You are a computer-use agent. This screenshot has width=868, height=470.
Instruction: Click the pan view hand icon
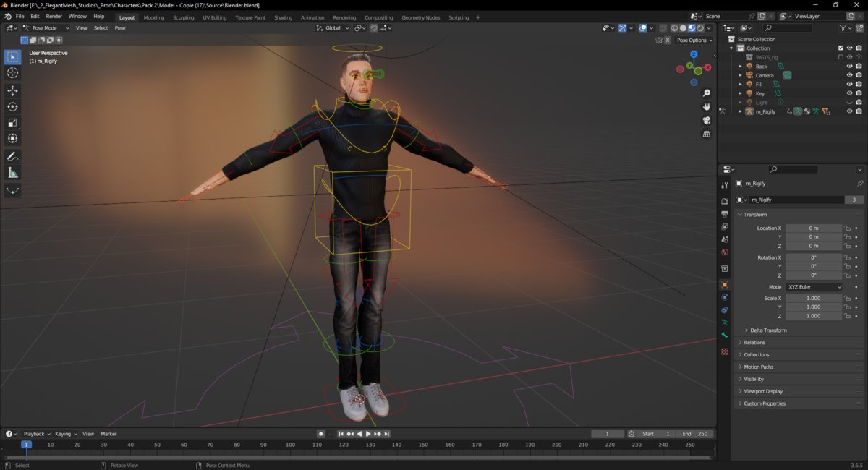tap(707, 107)
